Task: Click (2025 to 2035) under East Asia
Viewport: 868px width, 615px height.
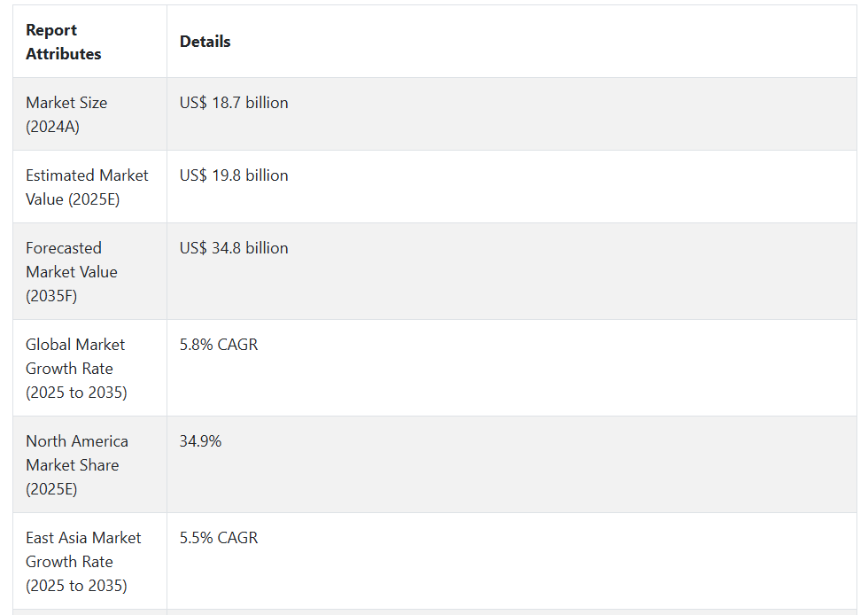Action: (76, 586)
